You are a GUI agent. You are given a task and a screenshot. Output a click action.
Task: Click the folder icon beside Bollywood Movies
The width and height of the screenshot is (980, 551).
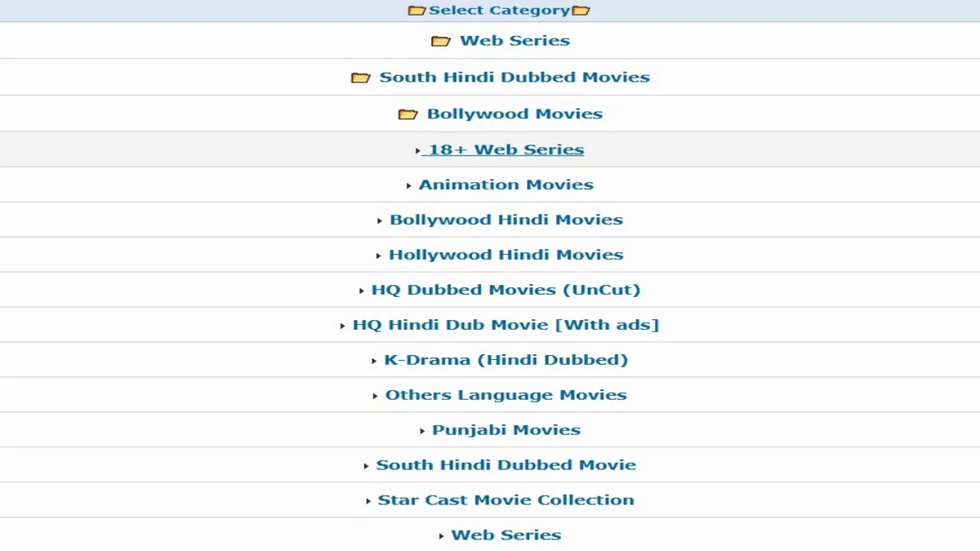click(x=408, y=114)
